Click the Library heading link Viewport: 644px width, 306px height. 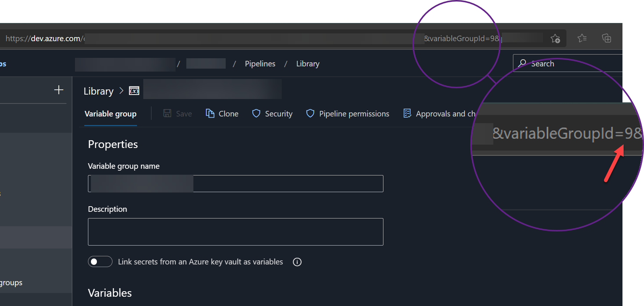pyautogui.click(x=98, y=91)
